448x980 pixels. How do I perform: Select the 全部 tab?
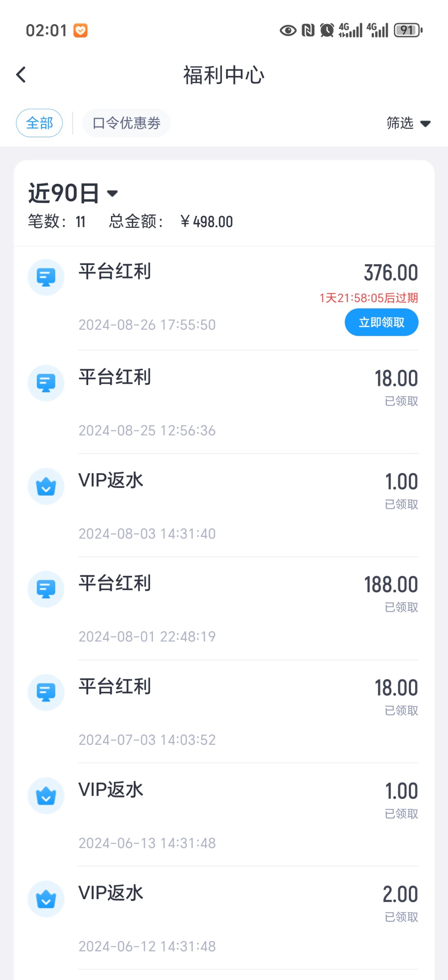pyautogui.click(x=39, y=123)
